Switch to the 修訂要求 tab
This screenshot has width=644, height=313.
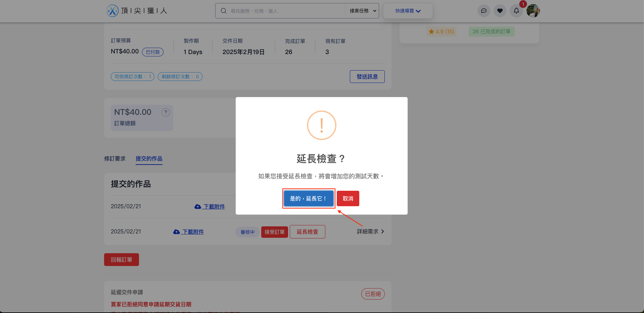click(x=114, y=159)
